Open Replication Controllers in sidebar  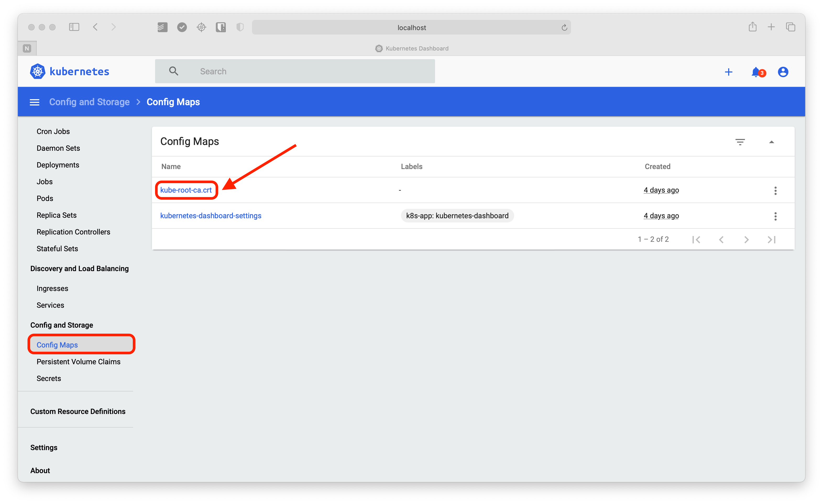point(73,232)
